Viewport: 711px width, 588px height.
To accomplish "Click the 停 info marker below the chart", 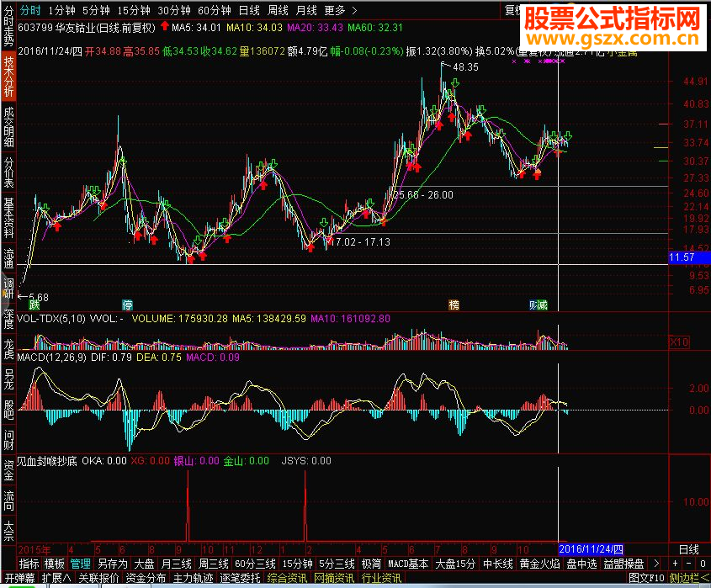I will click(127, 305).
